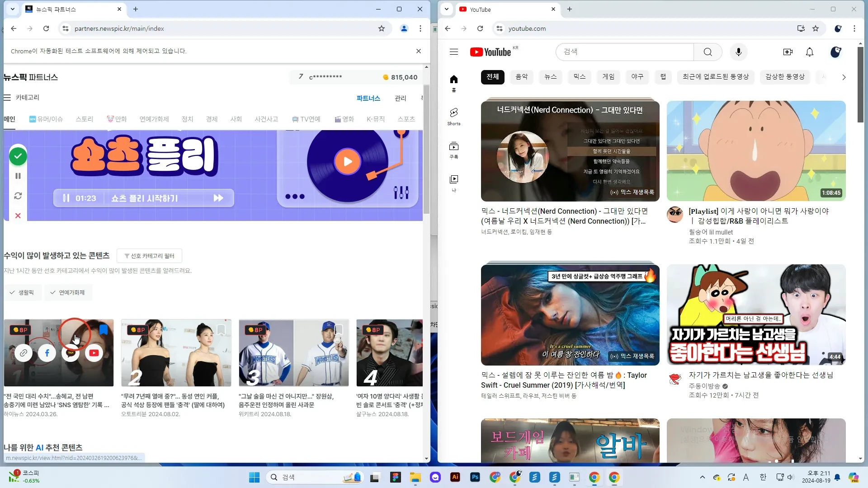This screenshot has height=488, width=868.
Task: Click fast-forward arrows on the banner
Action: coord(218,198)
